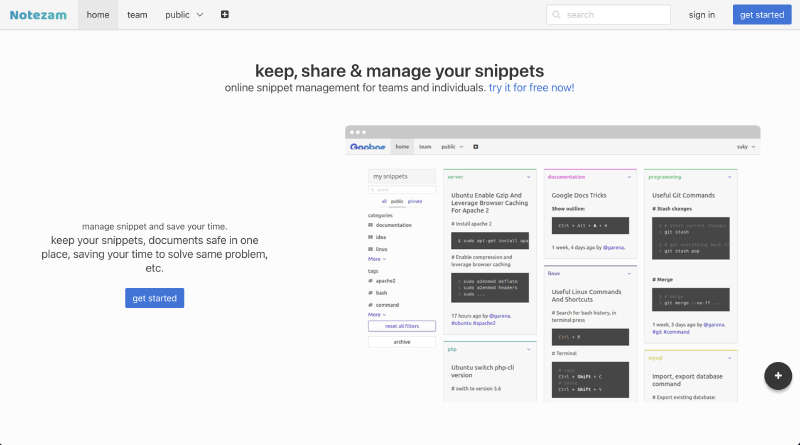Follow the 'try it for free now!' link
Viewport: 800px width, 445px height.
[x=532, y=88]
